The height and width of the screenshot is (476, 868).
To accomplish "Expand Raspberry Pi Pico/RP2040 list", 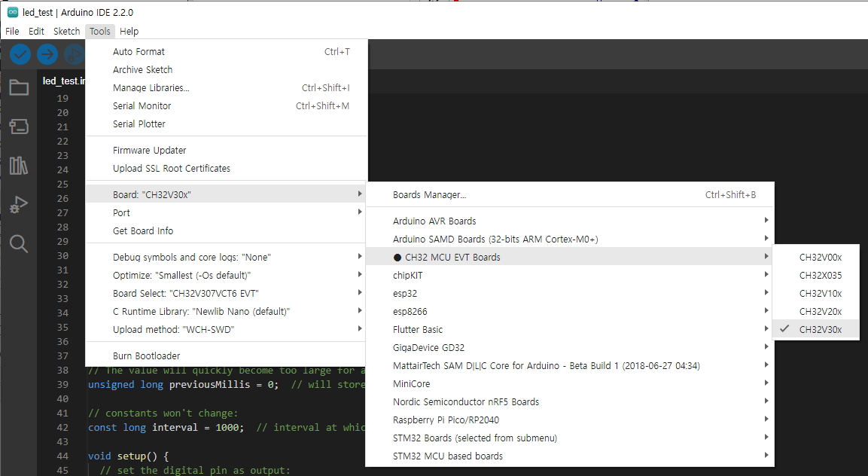I will [570, 420].
